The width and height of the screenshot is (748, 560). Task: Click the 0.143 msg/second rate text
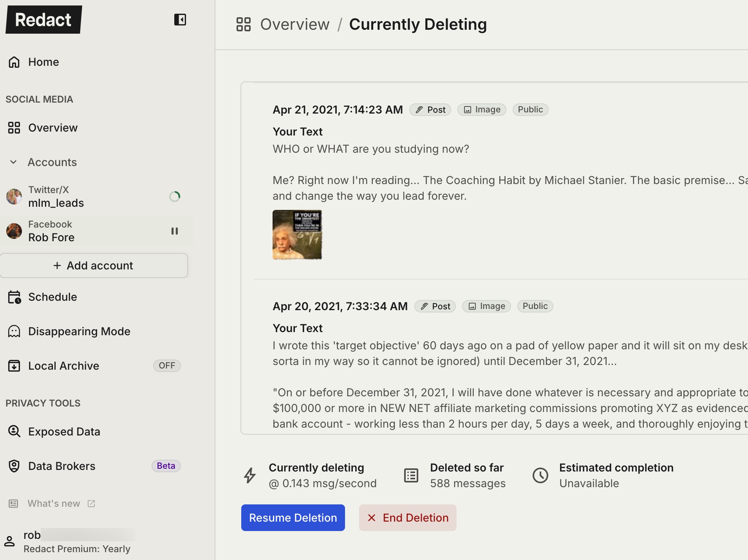tap(323, 483)
